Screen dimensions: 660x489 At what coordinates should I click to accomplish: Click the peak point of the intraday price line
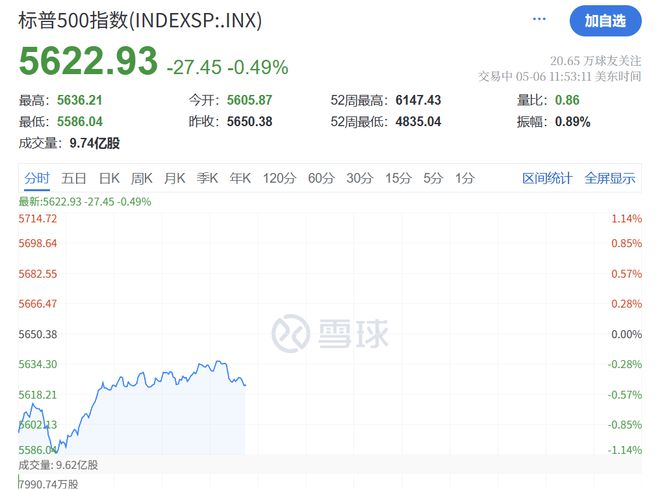click(x=218, y=361)
